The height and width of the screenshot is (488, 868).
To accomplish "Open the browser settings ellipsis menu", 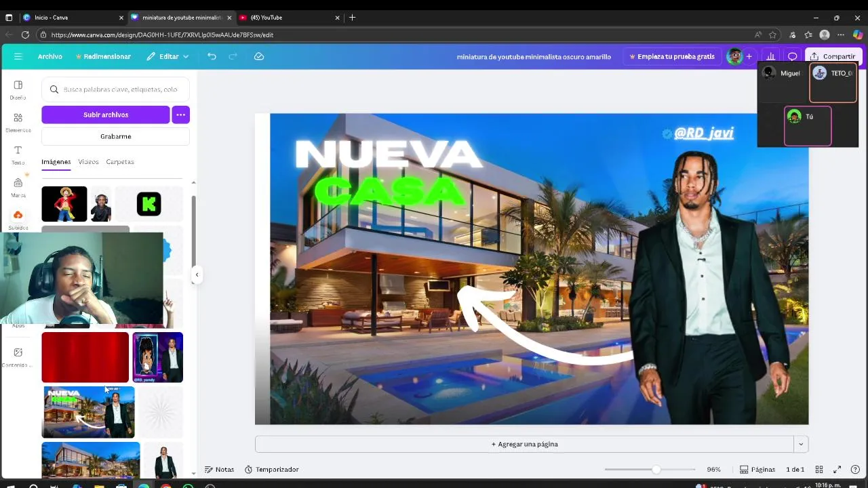I will (x=841, y=35).
